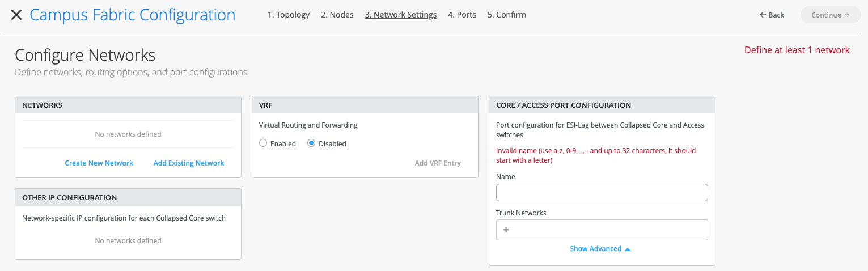Viewport: 868px width, 271px height.
Task: Open the Trunk Networks selection box
Action: point(607,230)
